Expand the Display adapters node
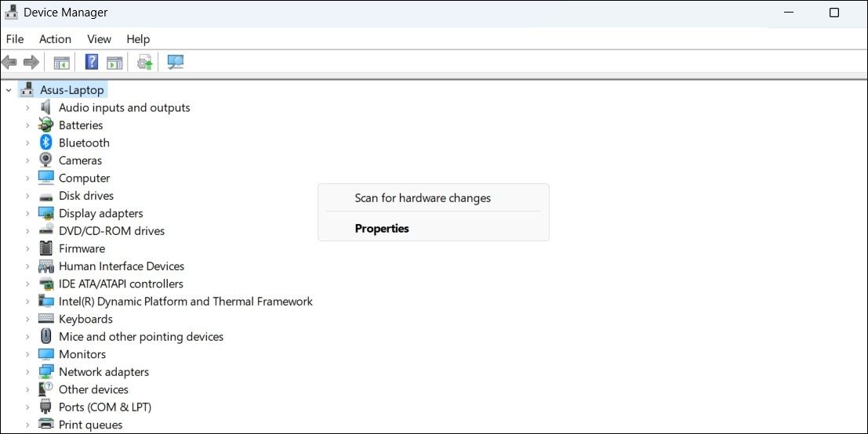This screenshot has height=434, width=868. (x=27, y=213)
